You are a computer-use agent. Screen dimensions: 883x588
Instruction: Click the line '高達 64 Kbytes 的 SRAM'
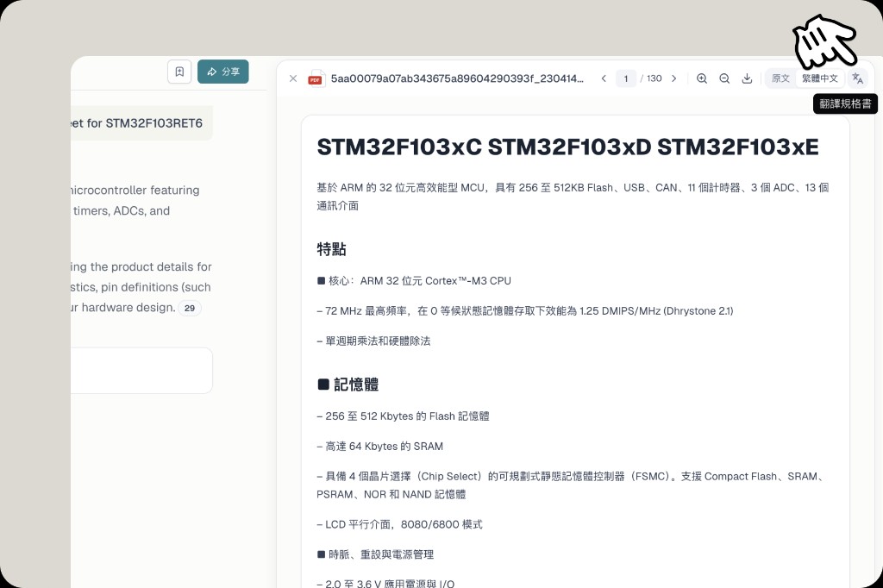click(379, 446)
